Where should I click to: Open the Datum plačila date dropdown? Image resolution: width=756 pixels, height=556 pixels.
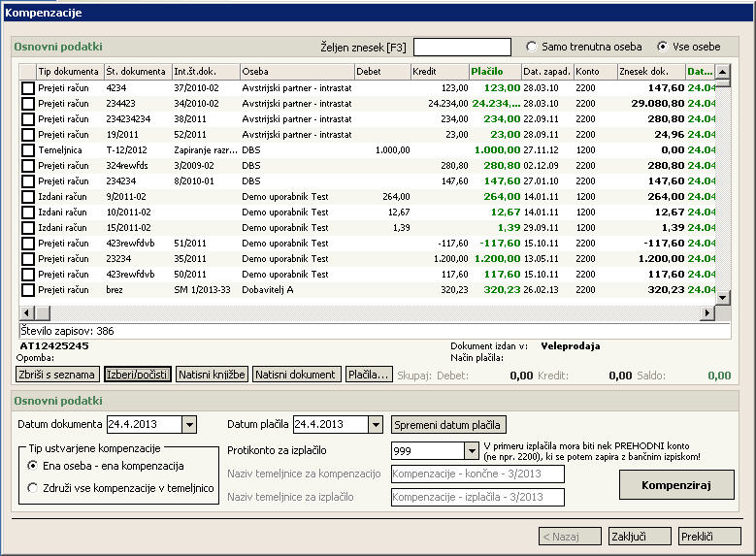(x=376, y=425)
